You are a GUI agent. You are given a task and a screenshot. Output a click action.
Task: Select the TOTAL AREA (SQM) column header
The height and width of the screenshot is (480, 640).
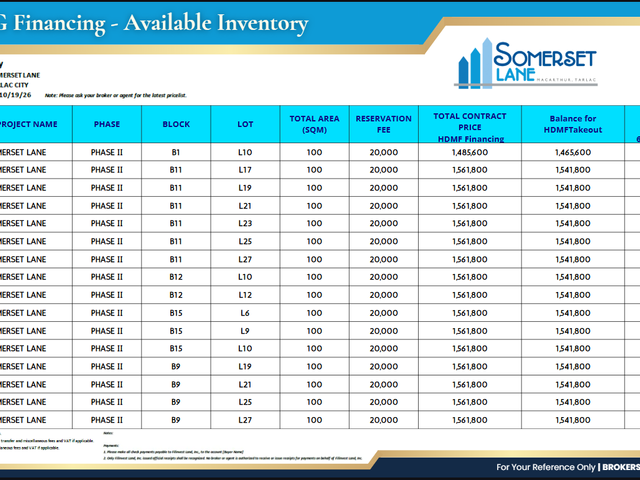pyautogui.click(x=314, y=124)
